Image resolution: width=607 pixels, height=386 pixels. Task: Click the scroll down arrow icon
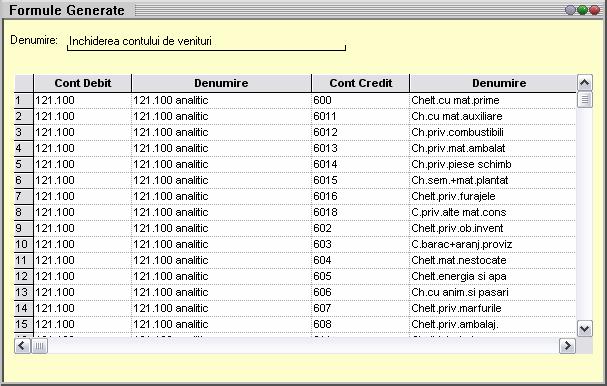click(585, 329)
